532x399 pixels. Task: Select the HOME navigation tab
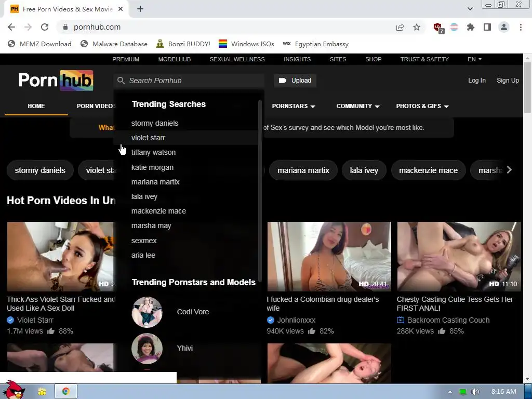click(x=36, y=106)
